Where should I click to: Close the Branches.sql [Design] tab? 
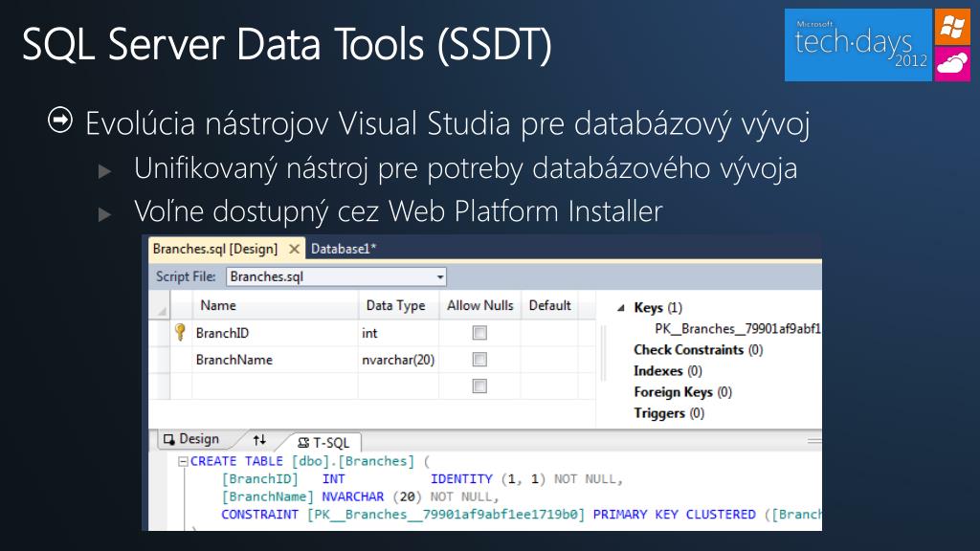coord(294,249)
